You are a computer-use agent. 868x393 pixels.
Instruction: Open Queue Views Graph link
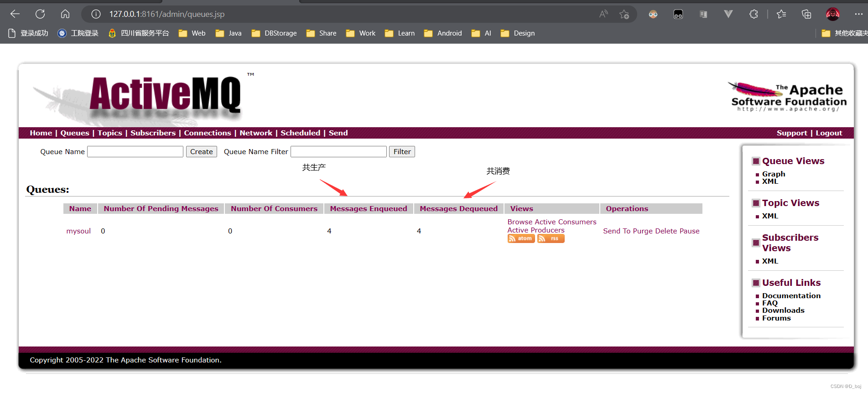tap(774, 174)
